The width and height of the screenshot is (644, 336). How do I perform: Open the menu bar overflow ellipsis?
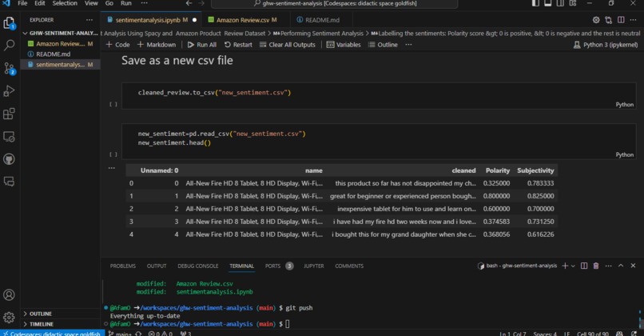(x=144, y=3)
